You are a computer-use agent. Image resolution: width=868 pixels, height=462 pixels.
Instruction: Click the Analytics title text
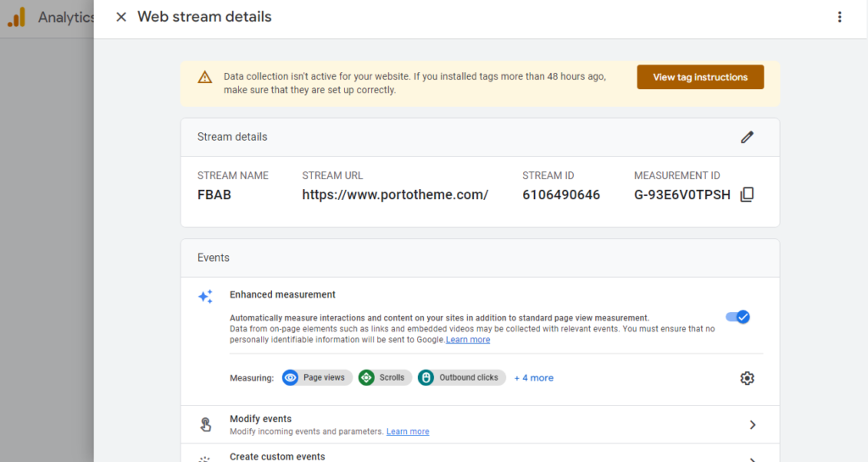coord(66,17)
